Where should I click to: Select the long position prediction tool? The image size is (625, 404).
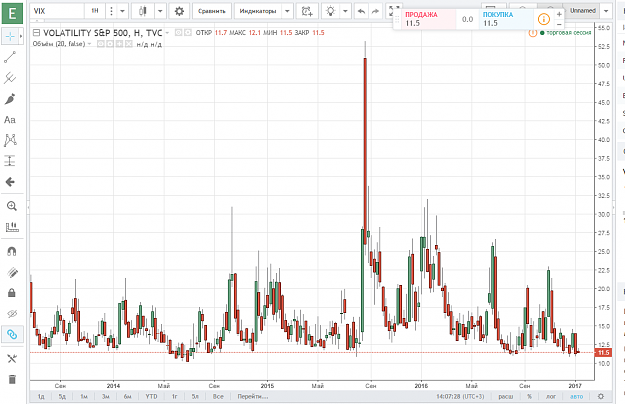[x=10, y=161]
